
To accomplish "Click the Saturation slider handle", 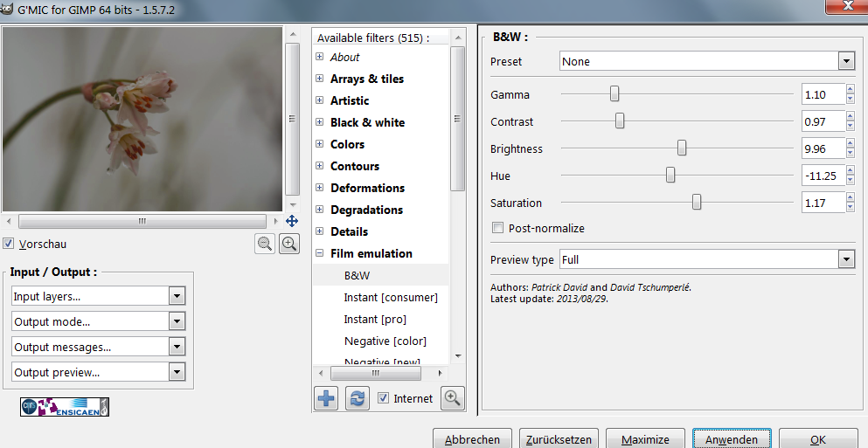I will [x=697, y=202].
